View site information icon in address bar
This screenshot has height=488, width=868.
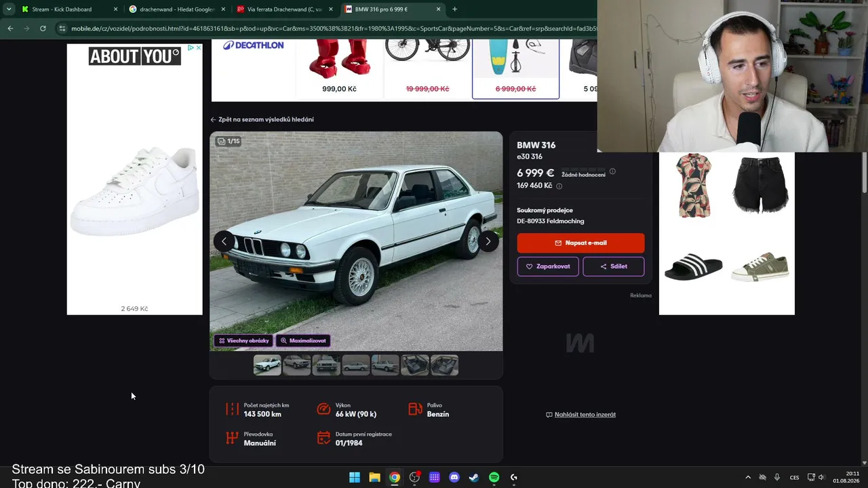(62, 28)
